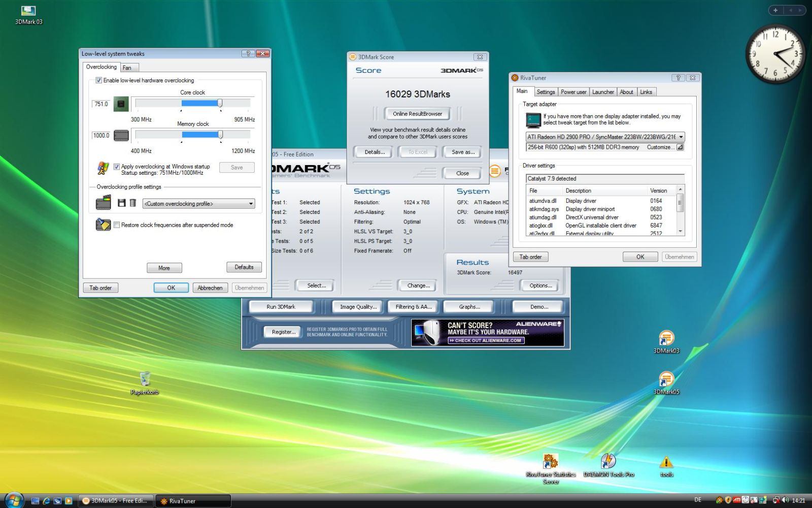Click the Demo... button
Viewport: 812px width, 508px height.
[x=539, y=307]
